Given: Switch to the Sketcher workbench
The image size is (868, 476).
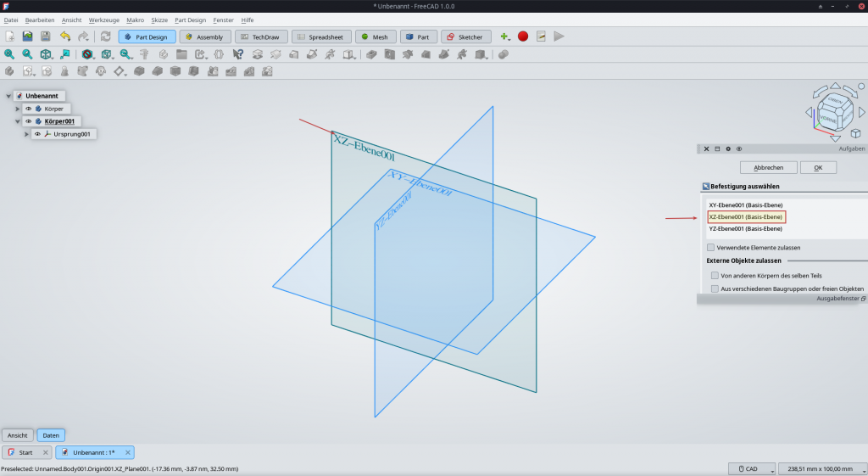Looking at the screenshot, I should click(465, 36).
